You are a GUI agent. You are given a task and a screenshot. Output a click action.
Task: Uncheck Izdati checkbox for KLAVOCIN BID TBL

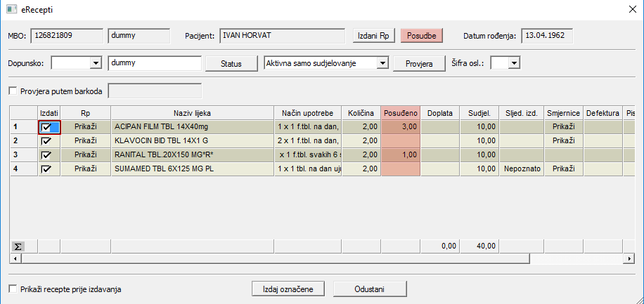coord(46,141)
